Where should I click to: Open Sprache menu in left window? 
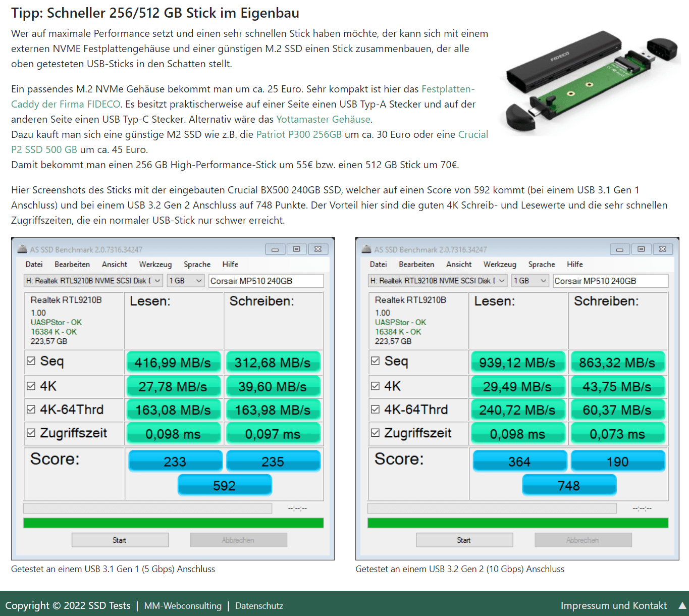pos(197,264)
